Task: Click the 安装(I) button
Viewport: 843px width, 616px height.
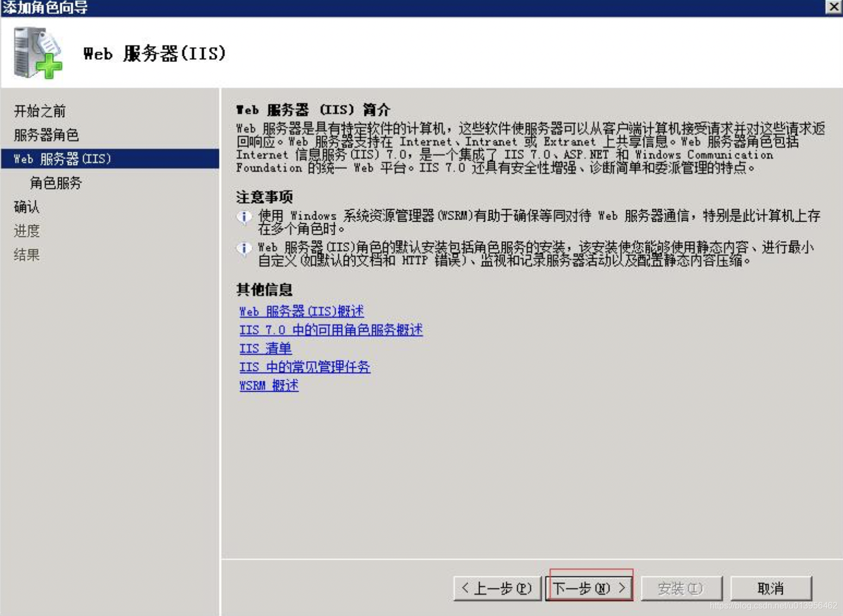Action: pos(681,588)
